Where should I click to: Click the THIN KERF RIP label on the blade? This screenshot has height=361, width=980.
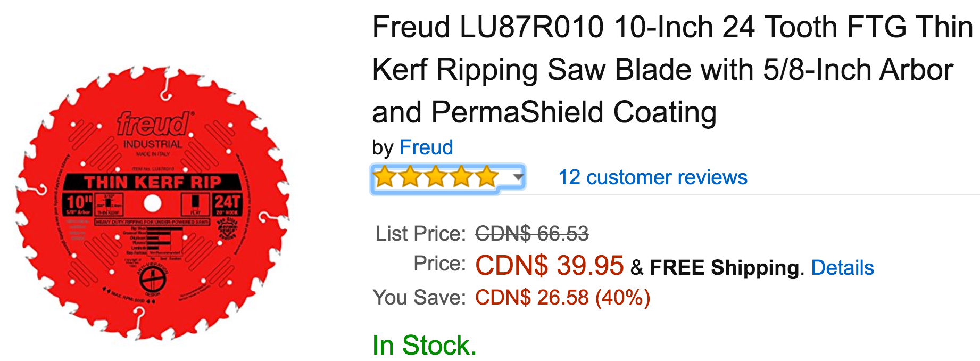[x=153, y=182]
